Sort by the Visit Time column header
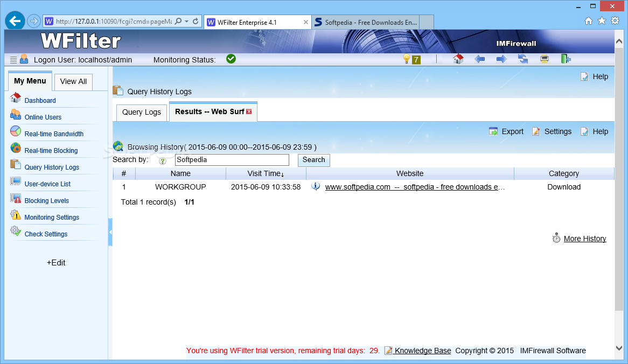628x364 pixels. click(266, 173)
